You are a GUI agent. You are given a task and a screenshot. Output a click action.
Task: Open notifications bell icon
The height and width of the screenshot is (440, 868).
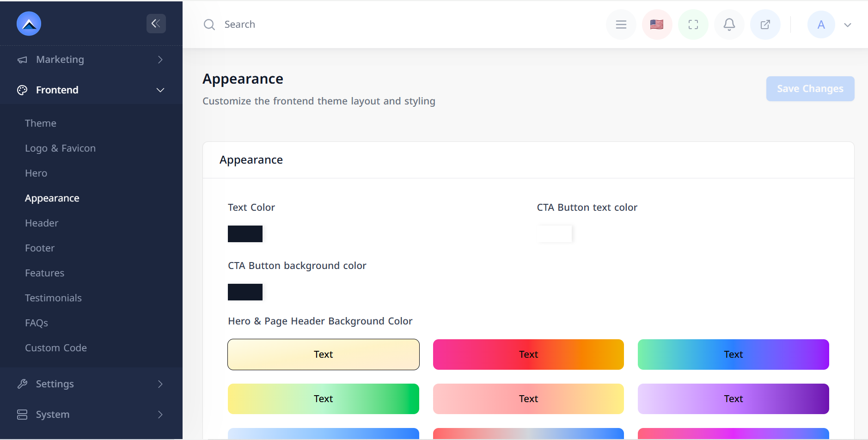click(x=729, y=24)
